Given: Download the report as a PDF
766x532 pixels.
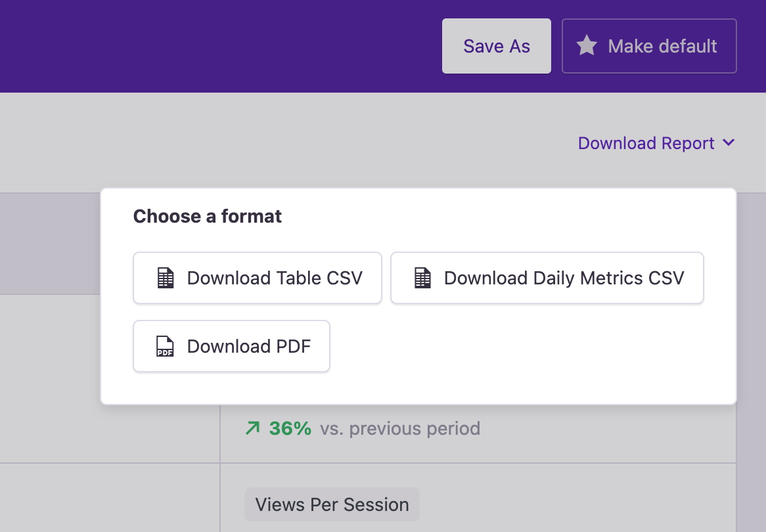Looking at the screenshot, I should [x=231, y=345].
